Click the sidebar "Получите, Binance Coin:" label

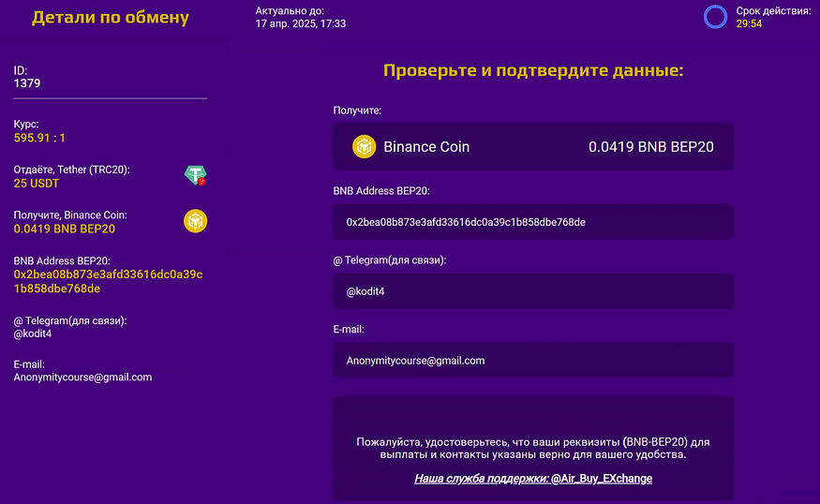(x=70, y=215)
